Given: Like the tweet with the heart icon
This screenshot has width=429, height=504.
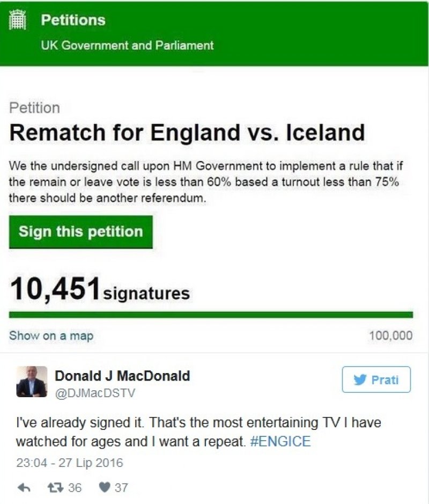Looking at the screenshot, I should (x=106, y=487).
